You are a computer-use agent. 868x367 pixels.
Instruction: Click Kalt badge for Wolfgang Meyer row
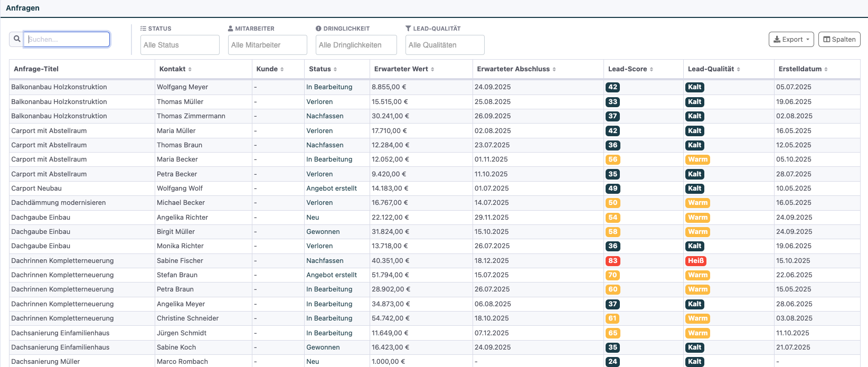pyautogui.click(x=694, y=87)
